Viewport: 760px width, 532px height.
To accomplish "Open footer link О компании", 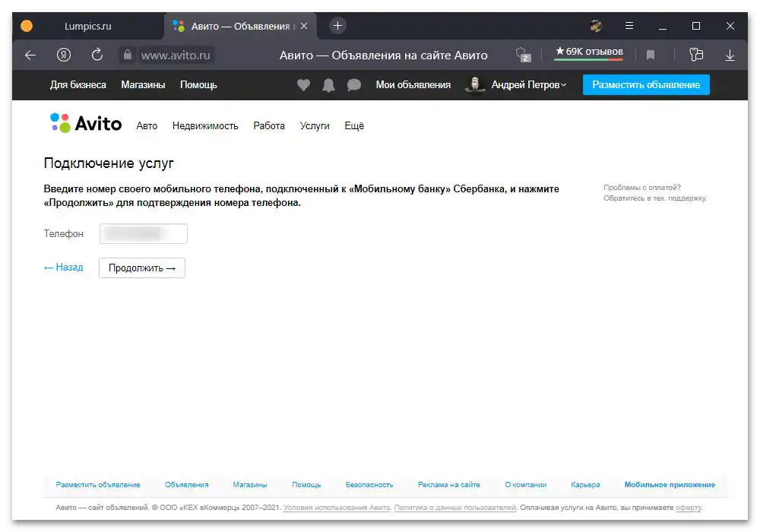I will click(x=525, y=485).
